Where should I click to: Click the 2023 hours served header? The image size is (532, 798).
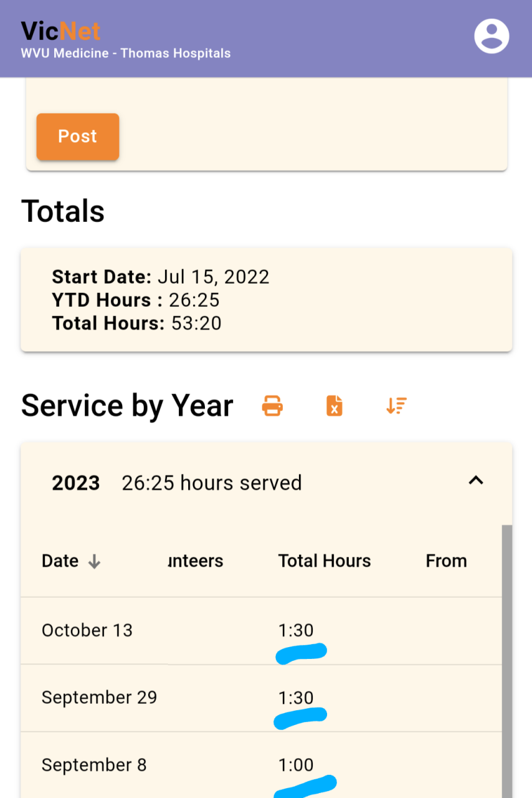pos(212,483)
